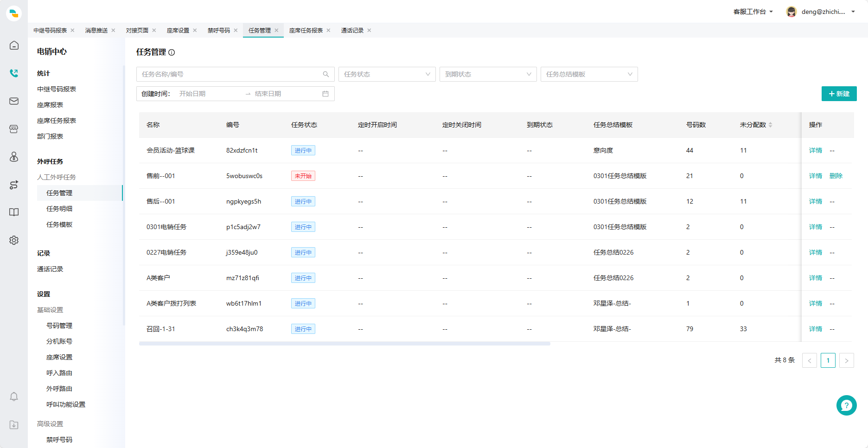Open the 到期状态 dropdown filter

point(488,74)
